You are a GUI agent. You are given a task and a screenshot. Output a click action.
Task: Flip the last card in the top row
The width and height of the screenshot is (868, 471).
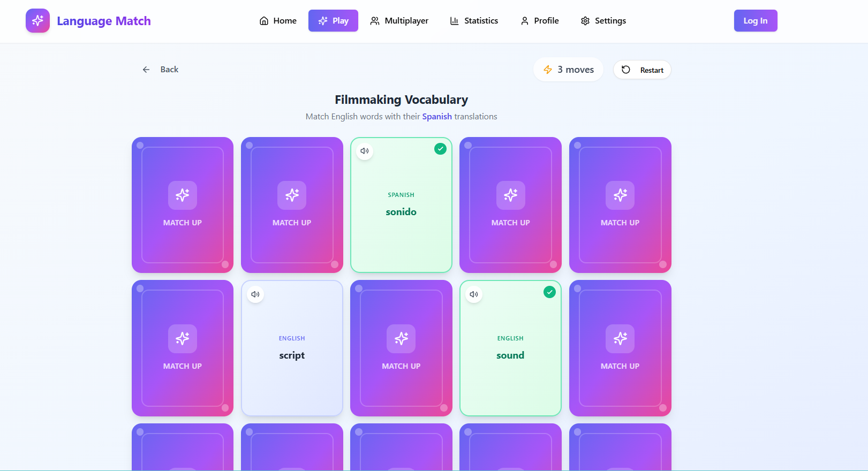coord(620,205)
